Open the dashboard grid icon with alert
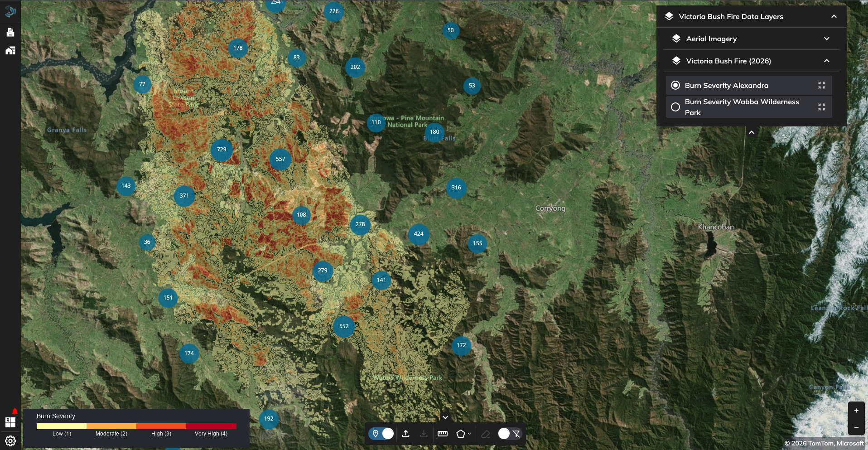Viewport: 868px width, 450px height. [10, 422]
